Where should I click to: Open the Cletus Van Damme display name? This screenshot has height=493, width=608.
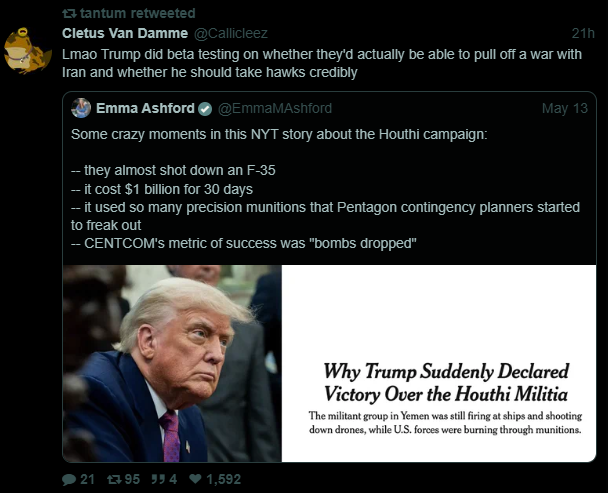click(x=125, y=33)
